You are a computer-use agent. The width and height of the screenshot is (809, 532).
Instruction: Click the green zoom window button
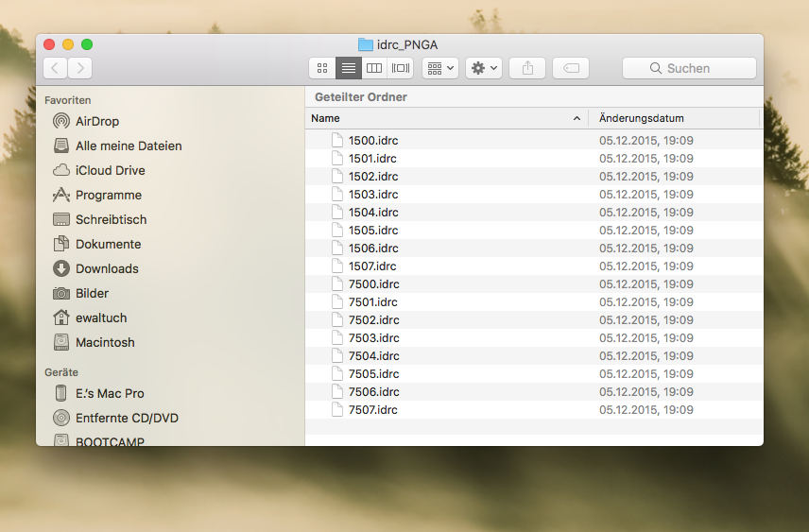(x=87, y=44)
